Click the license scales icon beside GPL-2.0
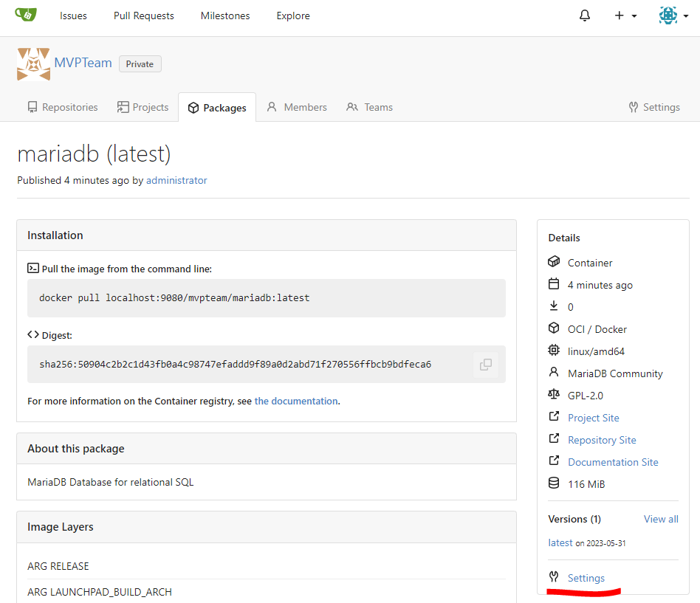 tap(554, 394)
